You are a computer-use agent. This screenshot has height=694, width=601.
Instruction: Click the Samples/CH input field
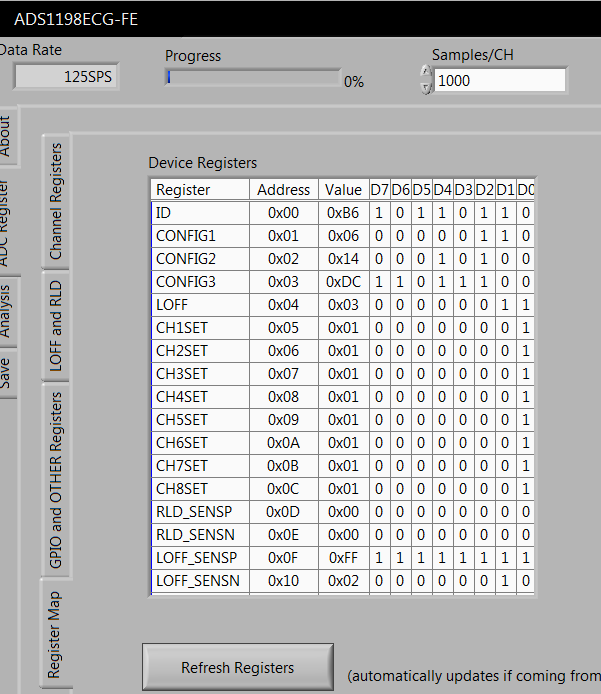click(x=500, y=81)
